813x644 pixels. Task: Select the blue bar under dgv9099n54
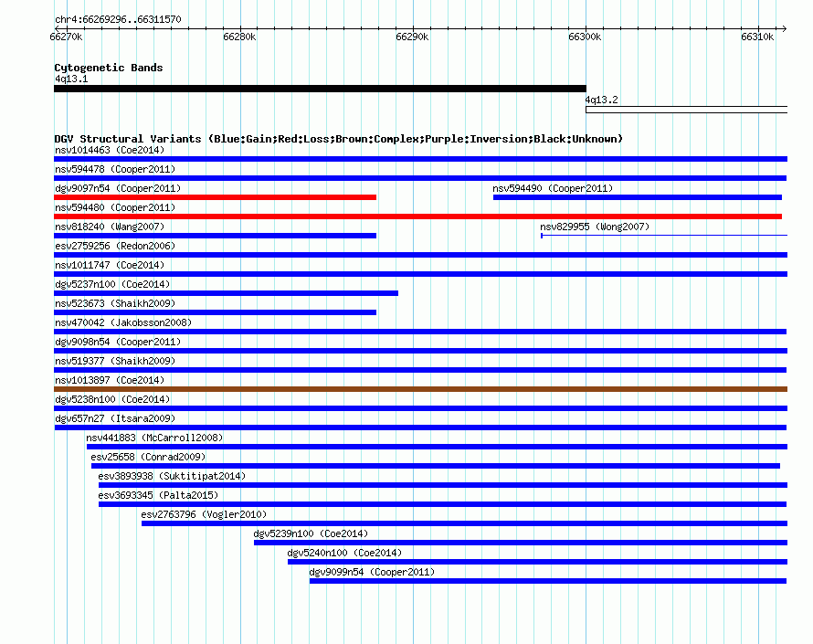[548, 581]
